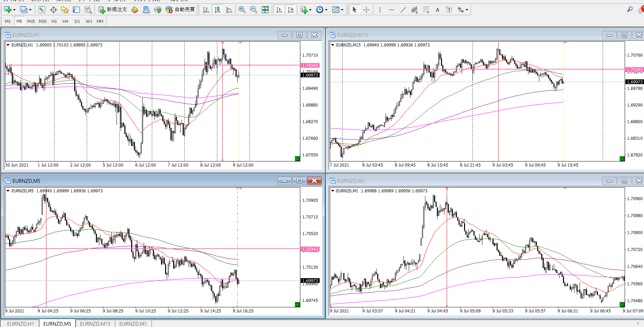Set timeframe to H4
This screenshot has width=644, height=327.
pos(65,21)
